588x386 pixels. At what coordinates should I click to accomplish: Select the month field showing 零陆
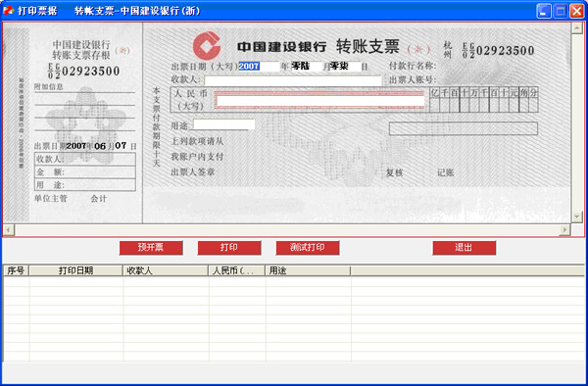click(306, 67)
